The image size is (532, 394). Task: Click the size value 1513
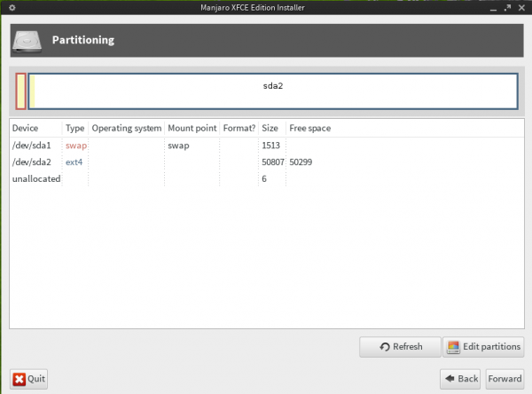point(270,146)
